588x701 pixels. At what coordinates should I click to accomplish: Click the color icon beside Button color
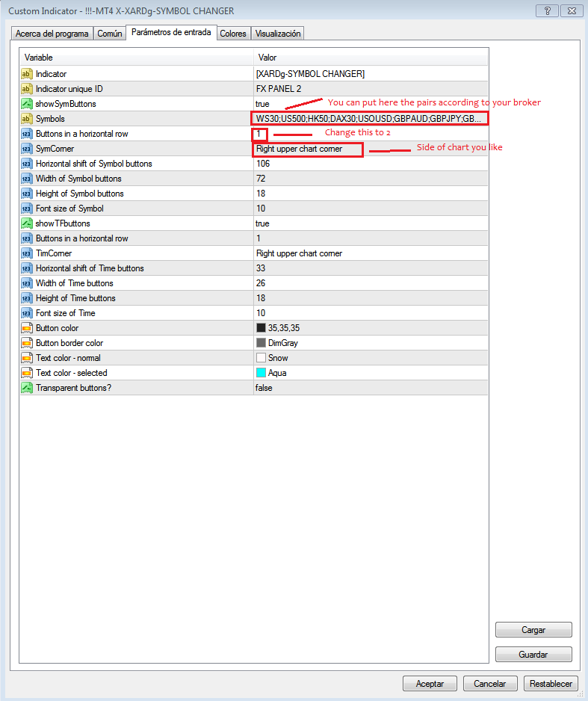coord(26,327)
